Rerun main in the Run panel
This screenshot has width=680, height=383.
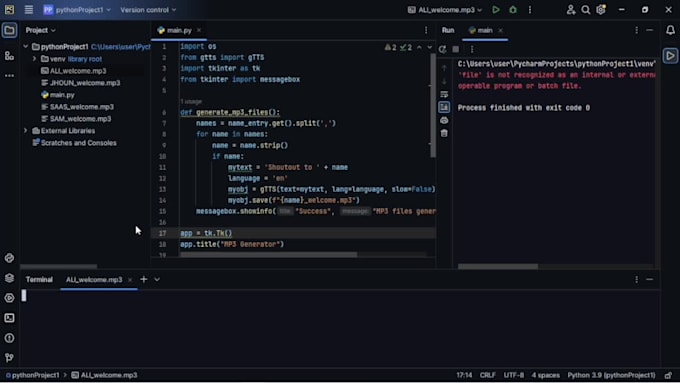(442, 49)
